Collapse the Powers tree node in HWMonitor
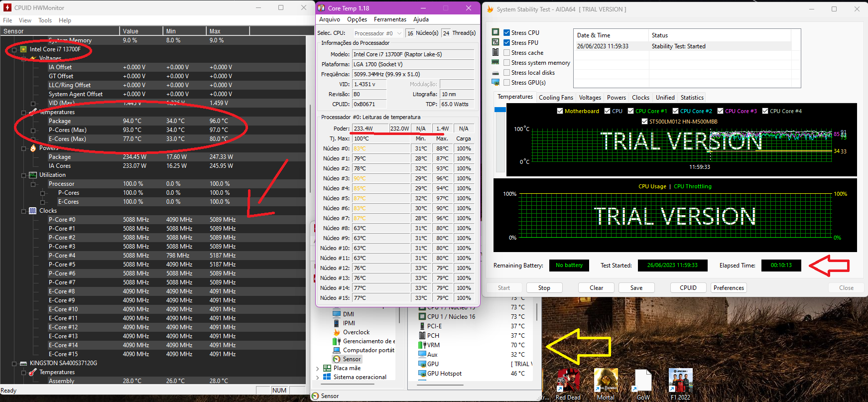Screen dimensions: 868x402 coord(24,148)
